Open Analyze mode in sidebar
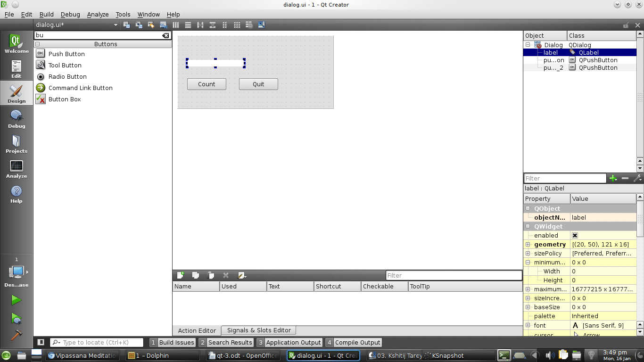644x362 pixels. click(17, 169)
